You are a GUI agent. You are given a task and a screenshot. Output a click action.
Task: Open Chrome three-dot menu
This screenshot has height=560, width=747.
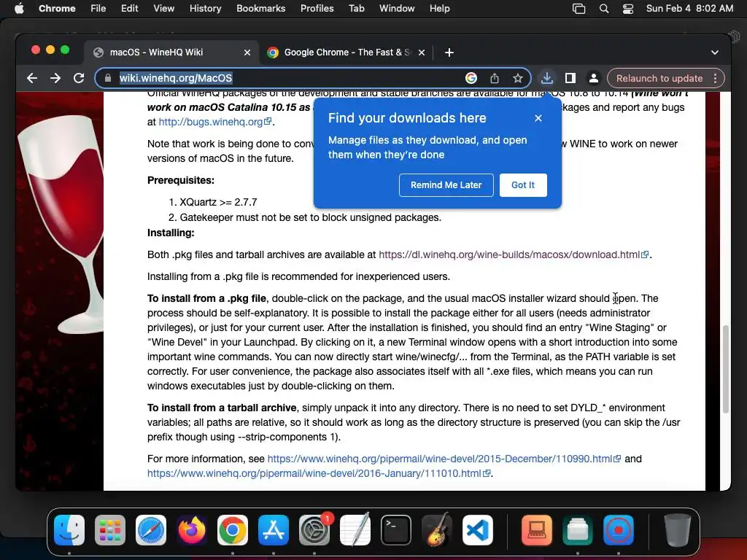point(715,78)
